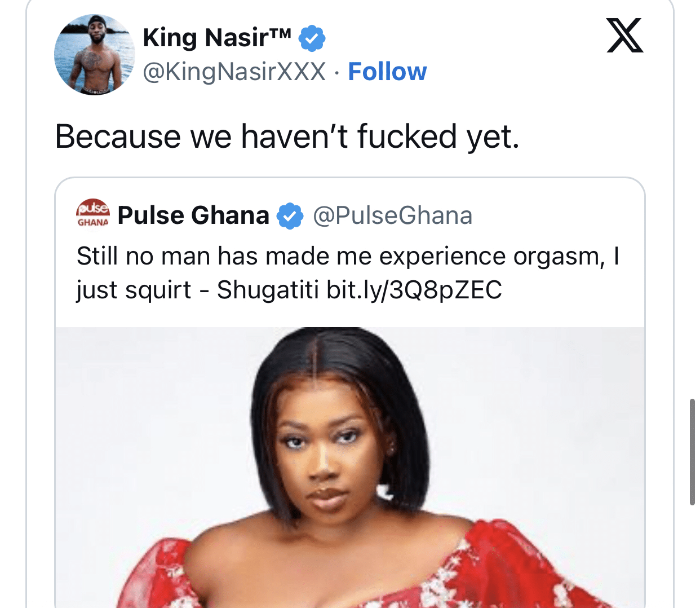Viewport: 700px width, 608px height.
Task: Open the King Nasir™ display name
Action: click(x=217, y=38)
